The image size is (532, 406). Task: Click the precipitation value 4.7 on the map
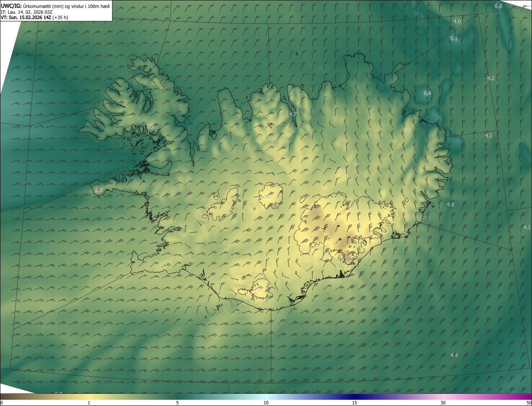[x=293, y=114]
